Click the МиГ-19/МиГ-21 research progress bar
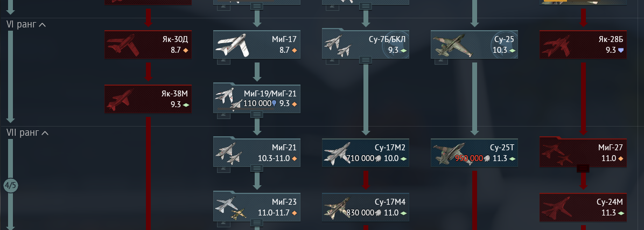 [245, 109]
